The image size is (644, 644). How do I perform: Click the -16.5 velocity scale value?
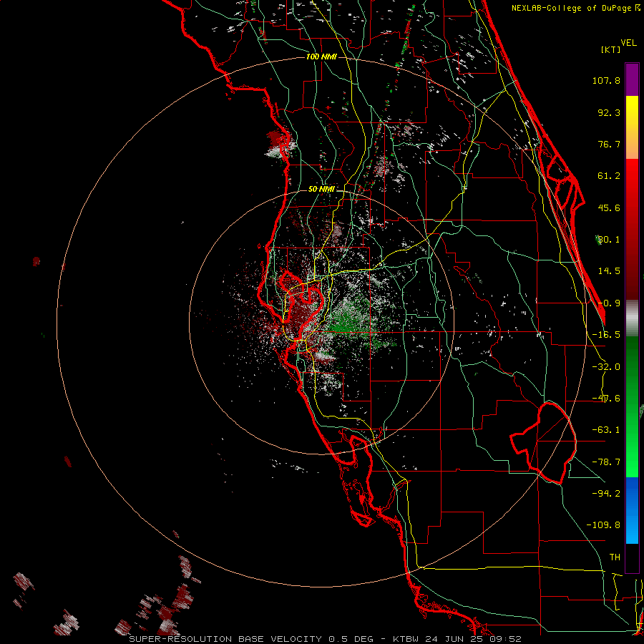click(606, 335)
